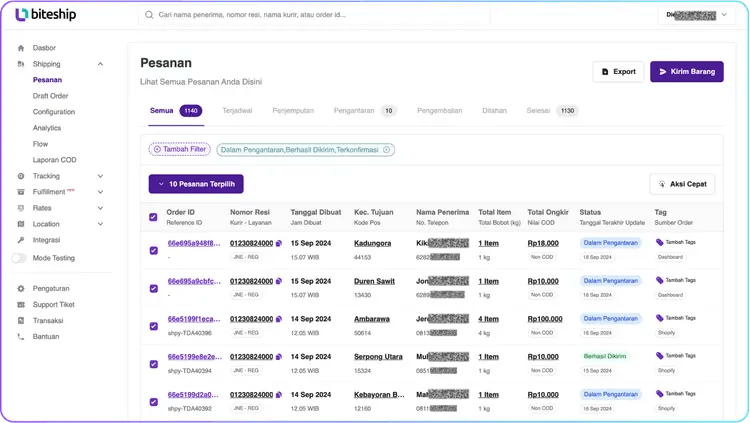Open Configuration in sidebar
This screenshot has height=423, width=750.
click(x=54, y=112)
